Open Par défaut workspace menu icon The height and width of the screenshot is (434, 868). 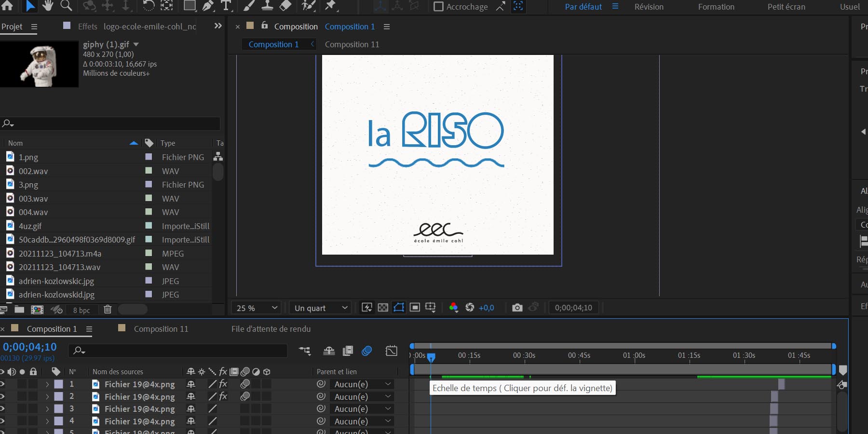pos(615,7)
